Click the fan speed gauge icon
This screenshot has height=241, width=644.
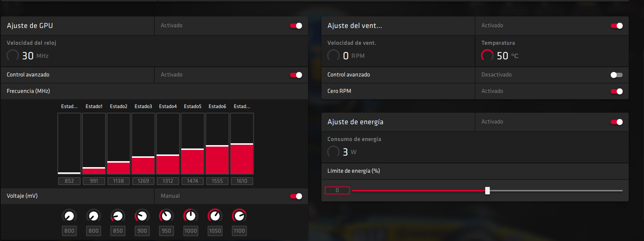(333, 56)
